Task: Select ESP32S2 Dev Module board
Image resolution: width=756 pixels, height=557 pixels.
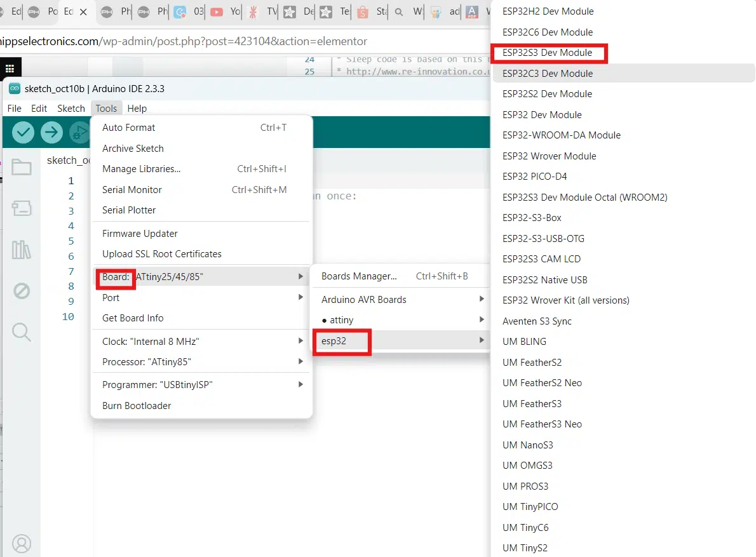Action: click(x=623, y=94)
